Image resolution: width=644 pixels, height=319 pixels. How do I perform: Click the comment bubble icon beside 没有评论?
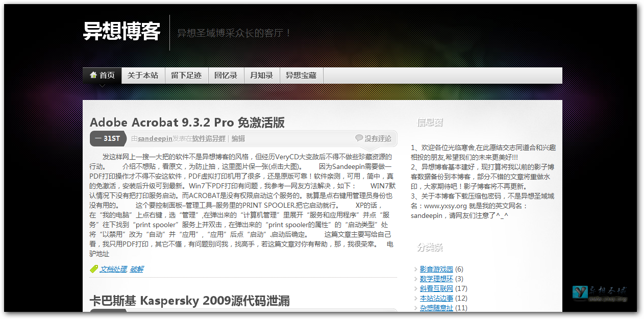359,138
